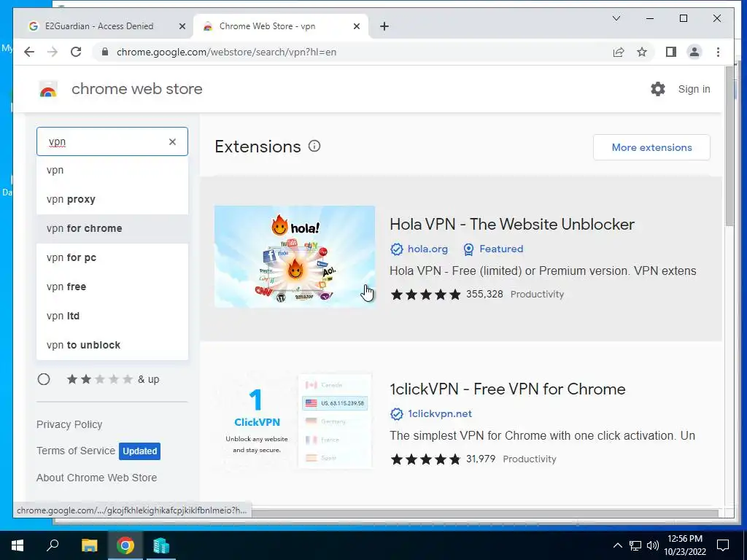Show hidden system tray icons
747x560 pixels.
617,545
